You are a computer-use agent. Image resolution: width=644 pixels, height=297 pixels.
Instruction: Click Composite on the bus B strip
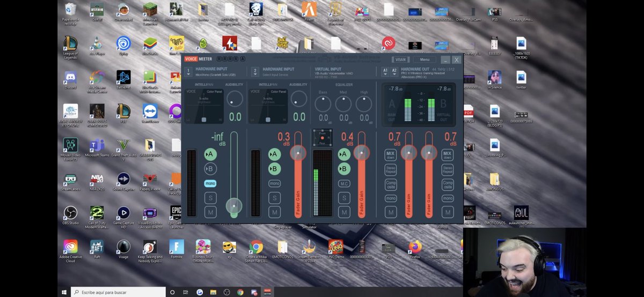(448, 184)
